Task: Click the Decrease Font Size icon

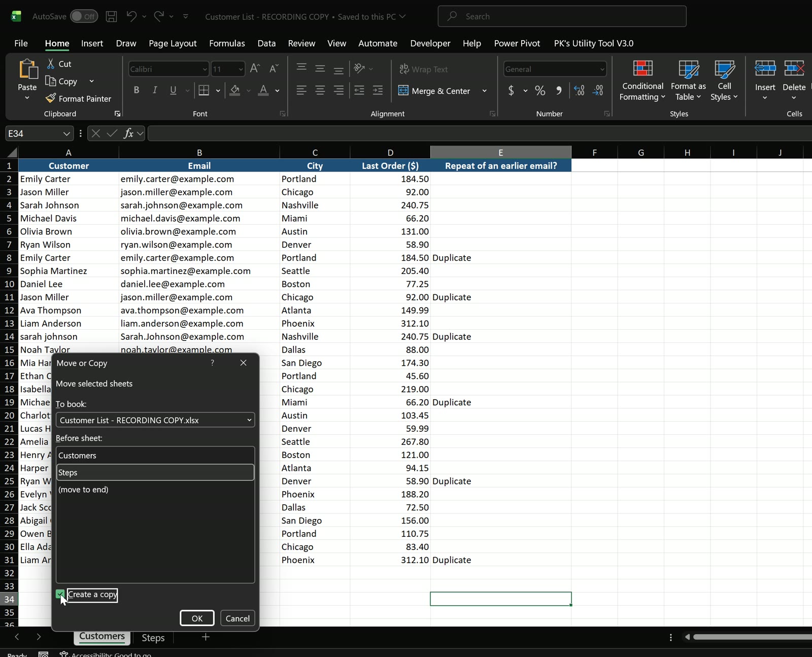Action: [274, 68]
